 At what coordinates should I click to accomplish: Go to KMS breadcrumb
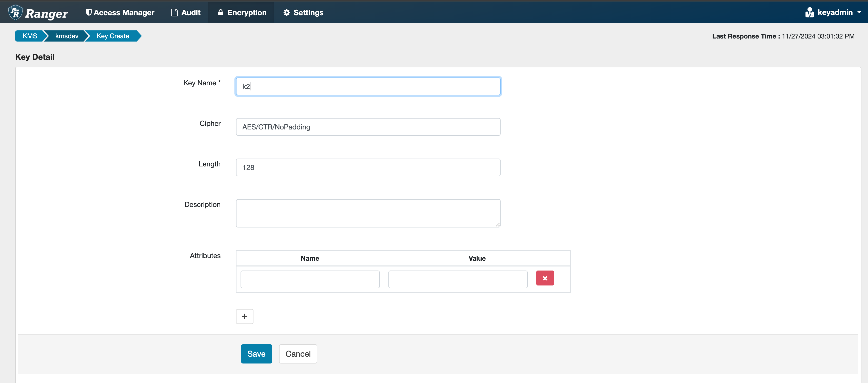[30, 36]
